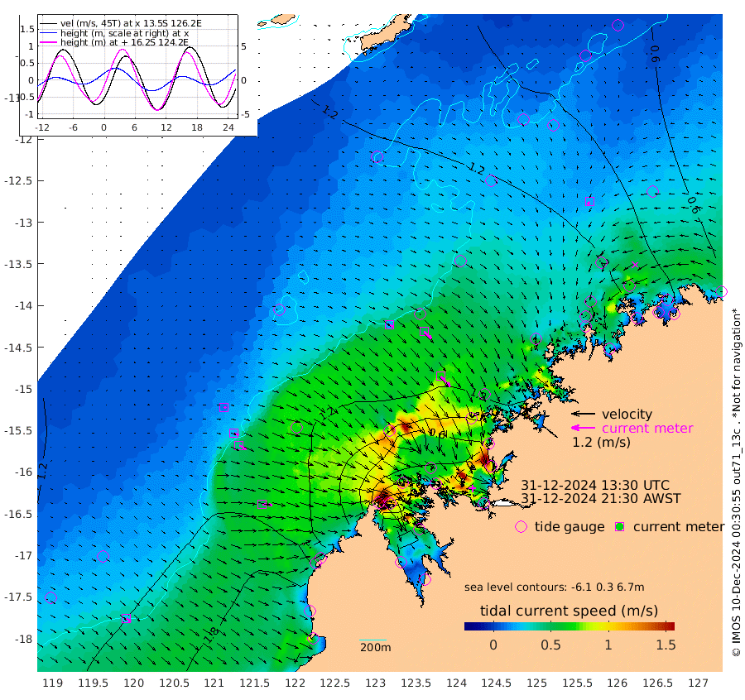This screenshot has width=745, height=700.
Task: Click the 'current meter' label beside green square
Action: pos(679,527)
